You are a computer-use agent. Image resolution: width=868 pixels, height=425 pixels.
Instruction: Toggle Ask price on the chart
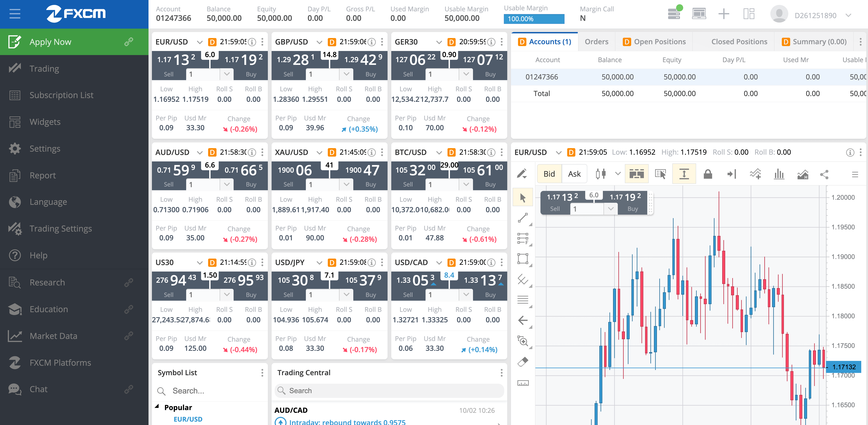[x=574, y=174]
